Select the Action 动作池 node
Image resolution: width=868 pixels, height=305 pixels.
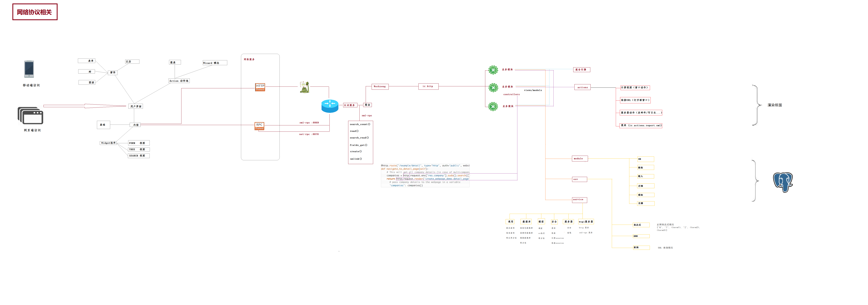(179, 81)
